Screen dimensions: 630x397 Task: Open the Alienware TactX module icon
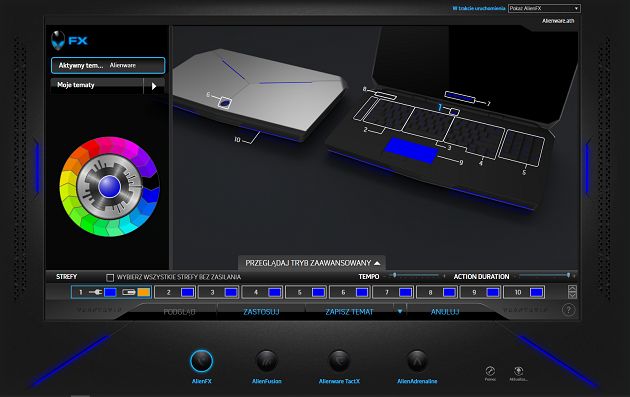click(x=340, y=361)
